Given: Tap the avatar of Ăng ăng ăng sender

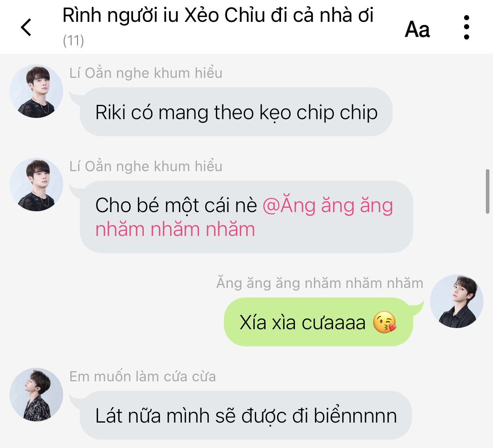Looking at the screenshot, I should point(457,301).
